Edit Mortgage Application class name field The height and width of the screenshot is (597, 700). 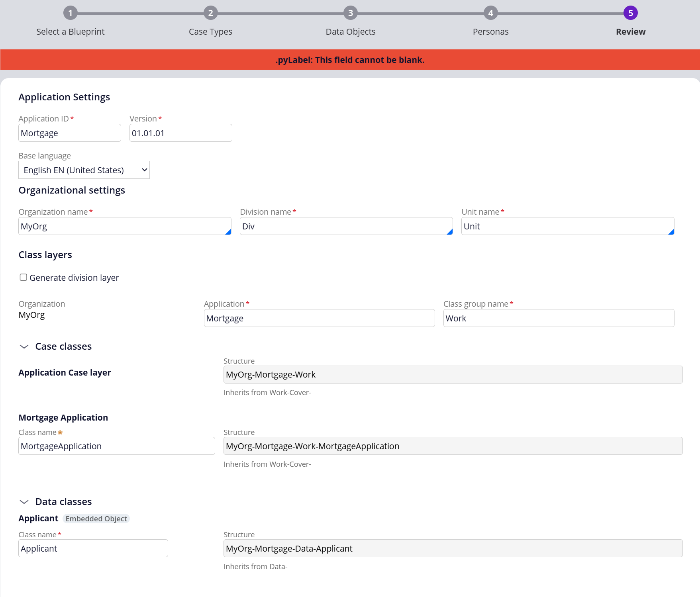(116, 446)
